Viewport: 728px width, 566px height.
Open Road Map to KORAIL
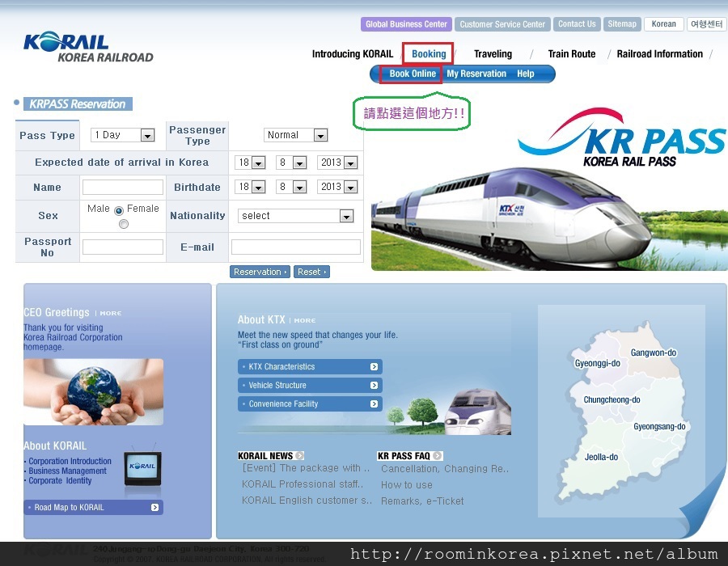click(x=93, y=507)
